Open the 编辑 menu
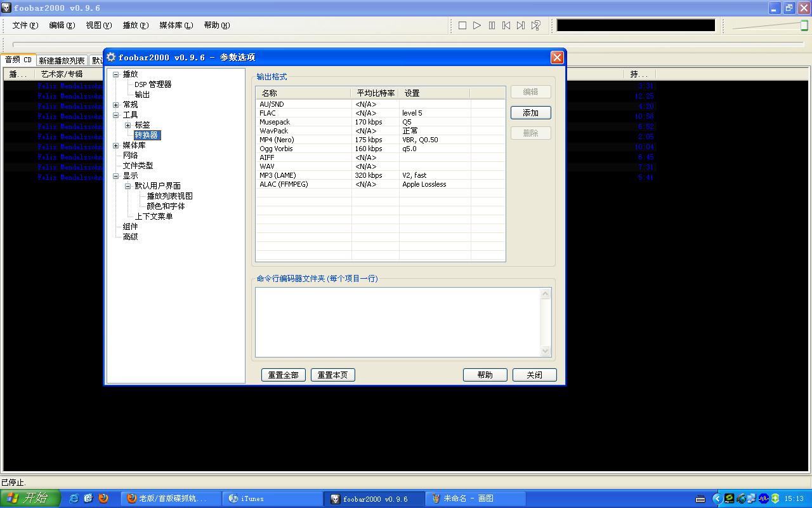This screenshot has height=508, width=812. click(x=62, y=25)
